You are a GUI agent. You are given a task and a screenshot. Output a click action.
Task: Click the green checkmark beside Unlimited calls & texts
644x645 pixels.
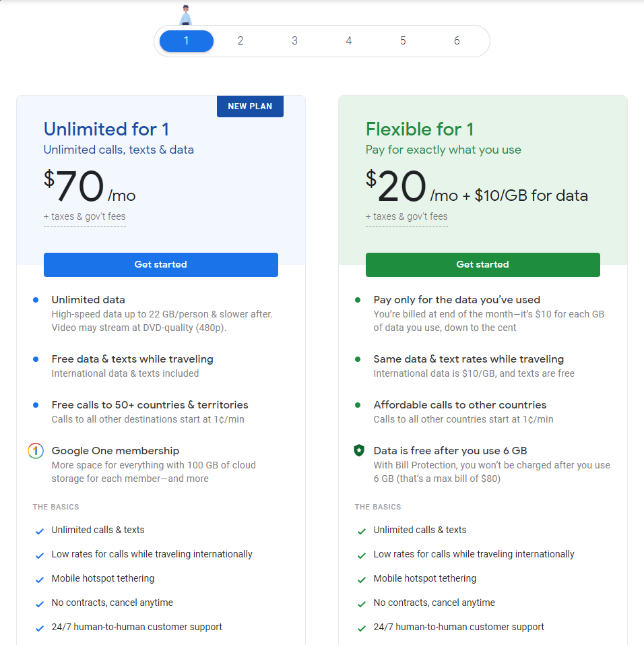362,530
